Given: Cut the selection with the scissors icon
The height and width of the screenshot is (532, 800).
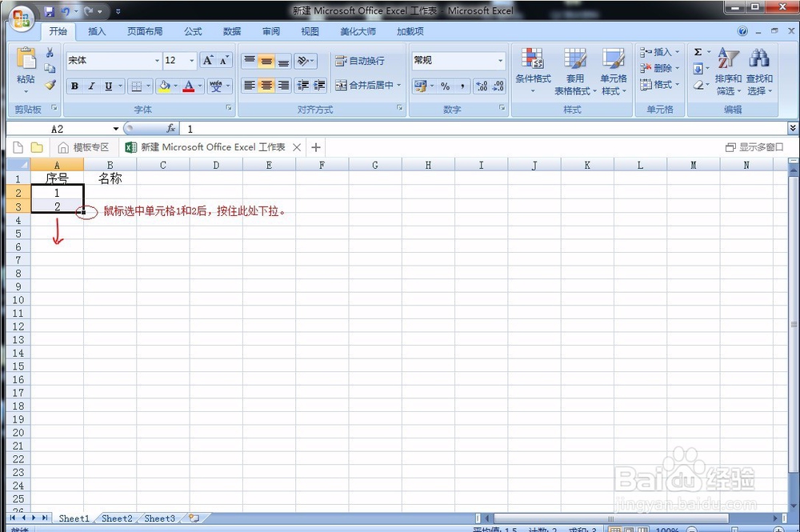Looking at the screenshot, I should (x=50, y=52).
